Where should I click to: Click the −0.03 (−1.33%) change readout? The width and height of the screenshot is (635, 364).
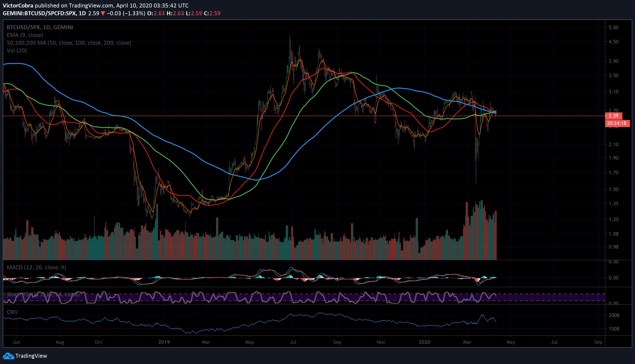(126, 13)
